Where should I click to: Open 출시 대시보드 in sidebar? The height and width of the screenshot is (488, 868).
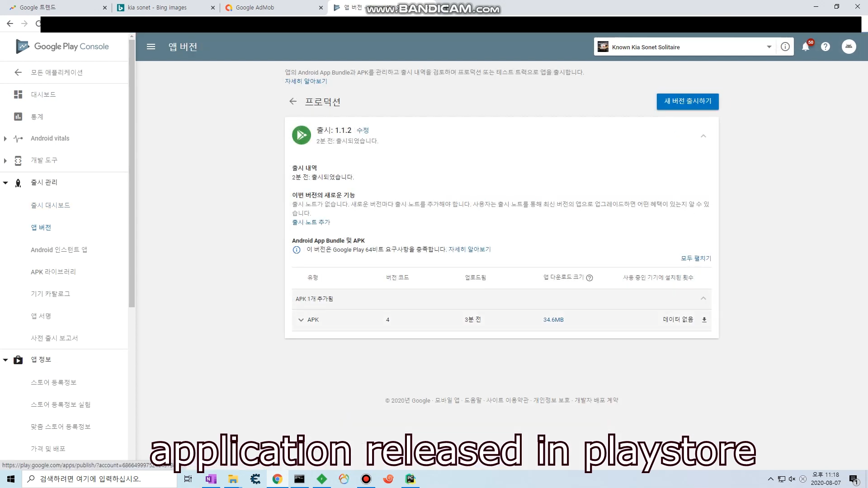(50, 206)
